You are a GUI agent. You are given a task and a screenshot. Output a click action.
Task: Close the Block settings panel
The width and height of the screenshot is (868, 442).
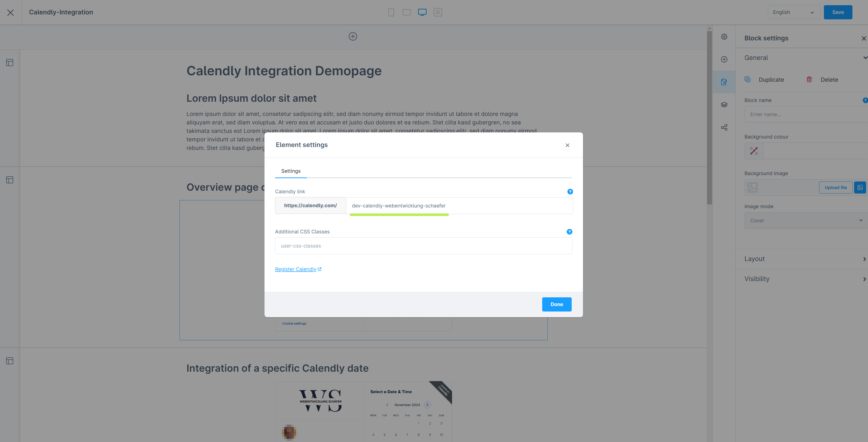864,38
